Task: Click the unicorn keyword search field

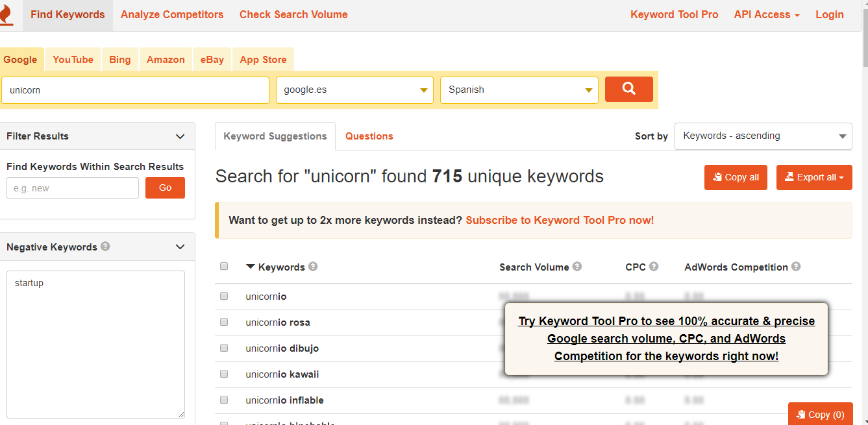Action: click(135, 90)
